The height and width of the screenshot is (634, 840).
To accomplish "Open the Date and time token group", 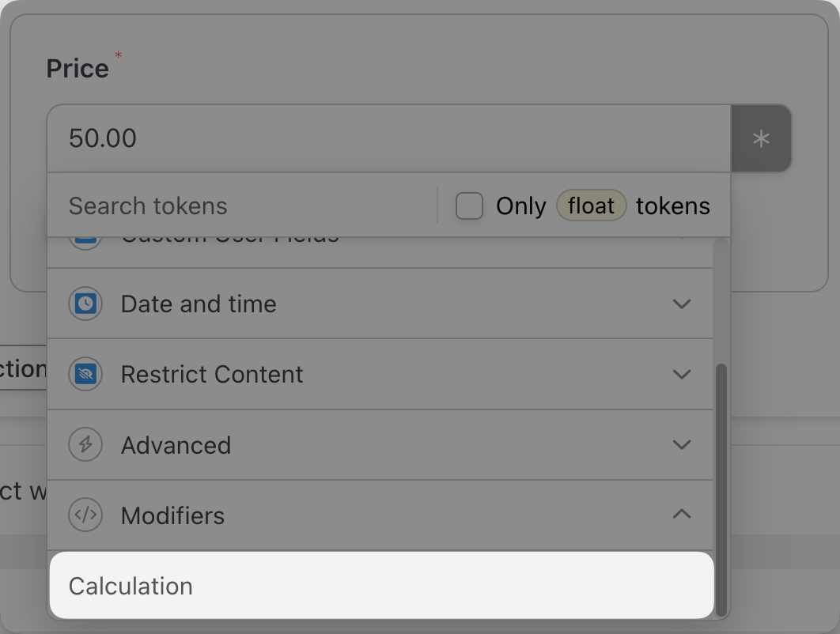I will [x=199, y=304].
